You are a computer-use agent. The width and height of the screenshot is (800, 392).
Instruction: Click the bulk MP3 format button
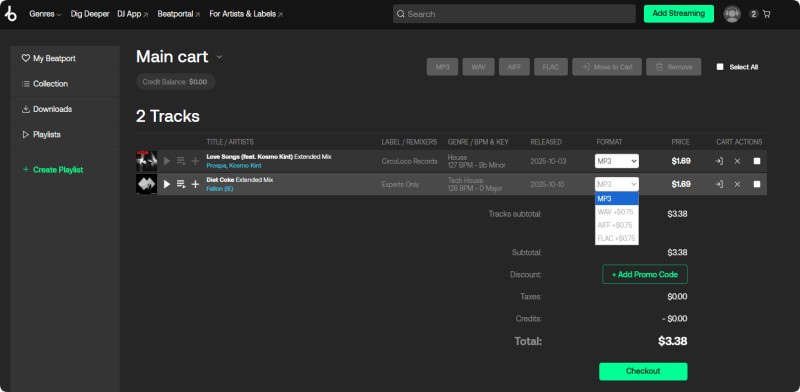pos(442,67)
